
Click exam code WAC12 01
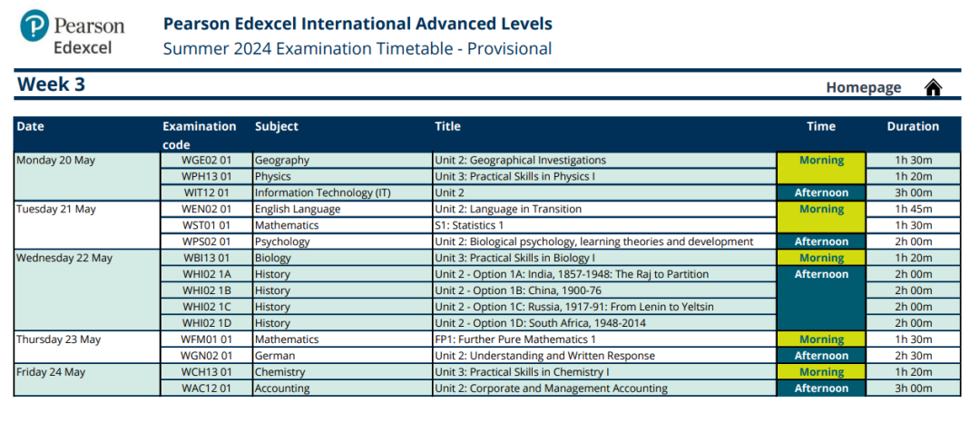coord(206,388)
